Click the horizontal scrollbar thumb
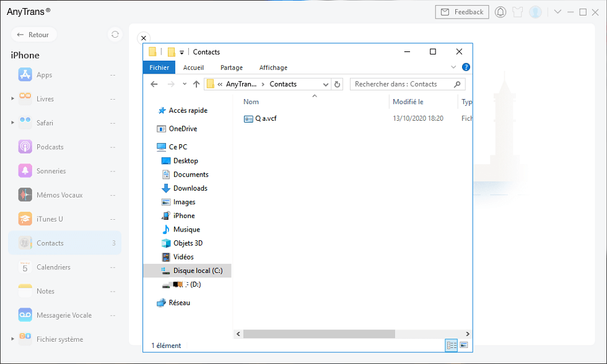Screen dimensions: 607x364 click(x=319, y=334)
